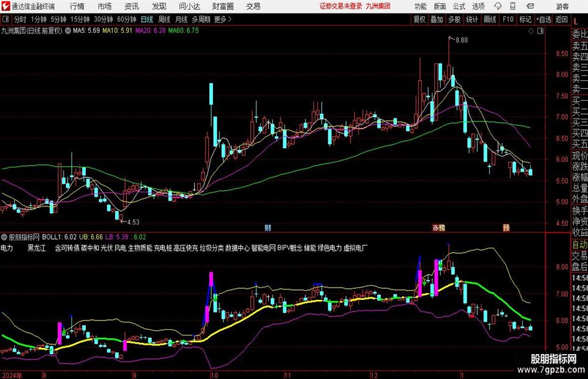
Task: Click the mobile phone icon
Action: [x=513, y=6]
